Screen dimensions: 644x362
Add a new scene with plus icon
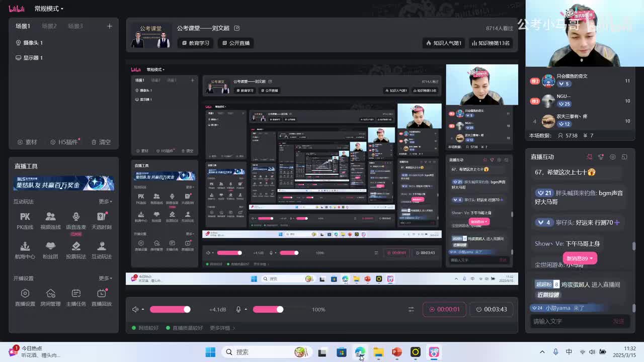[x=110, y=26]
